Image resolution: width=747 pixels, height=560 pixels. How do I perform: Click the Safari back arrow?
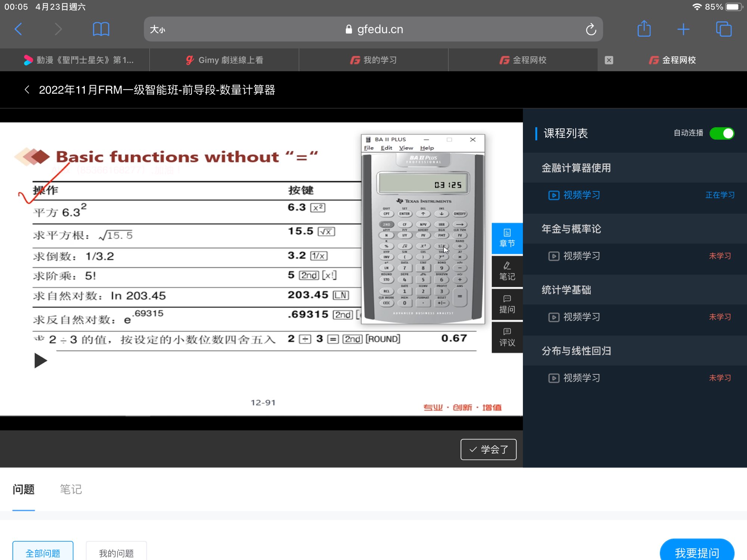coord(18,29)
